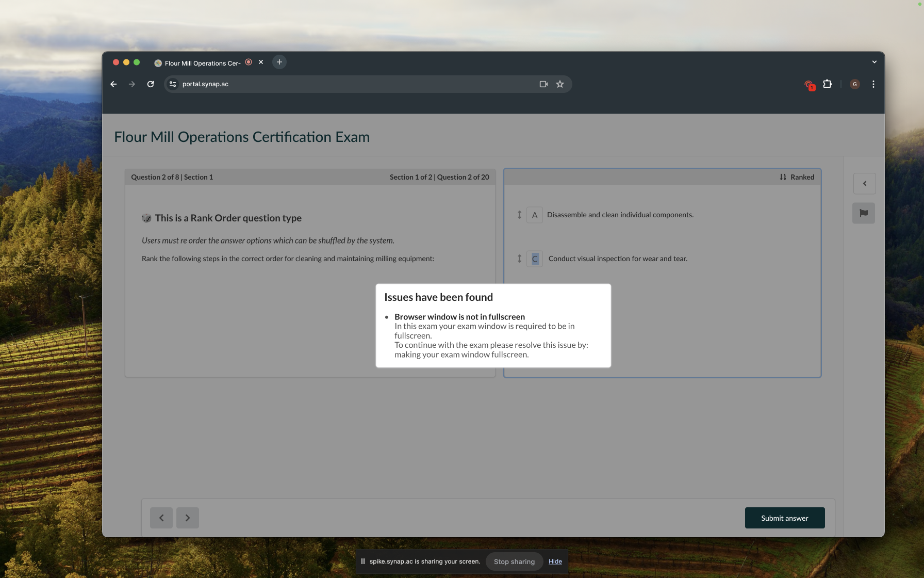Click the camera icon in address bar
924x578 pixels.
pos(543,84)
